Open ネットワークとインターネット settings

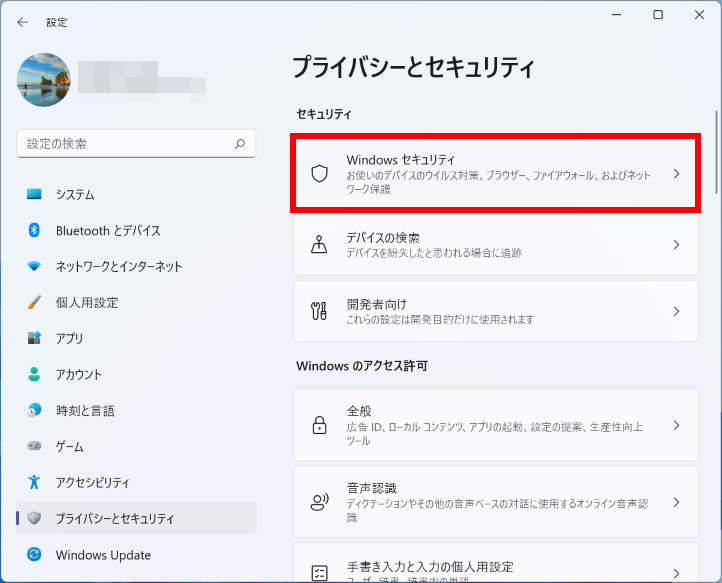tap(136, 266)
